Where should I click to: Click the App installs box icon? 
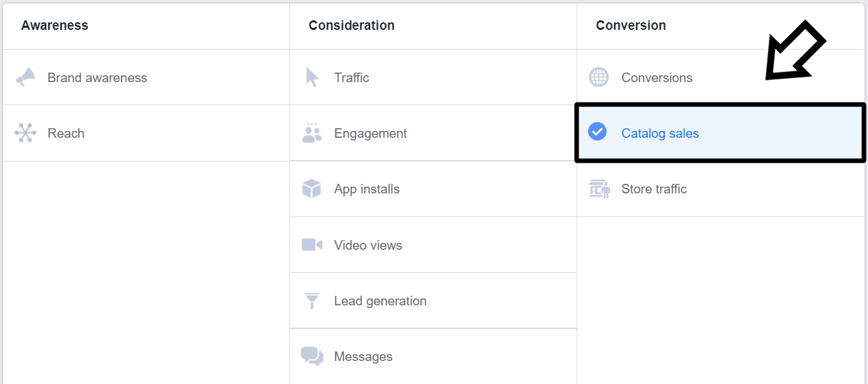(x=312, y=189)
